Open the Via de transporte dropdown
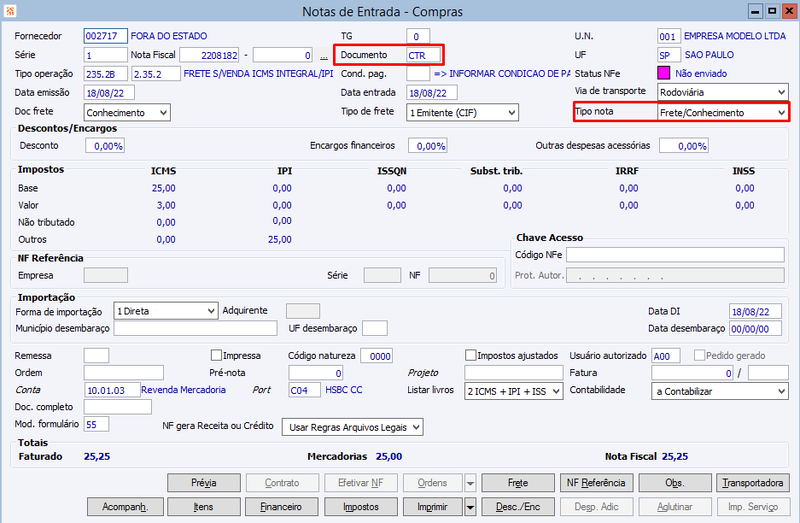Screen dimensions: 800x523 pos(722,92)
